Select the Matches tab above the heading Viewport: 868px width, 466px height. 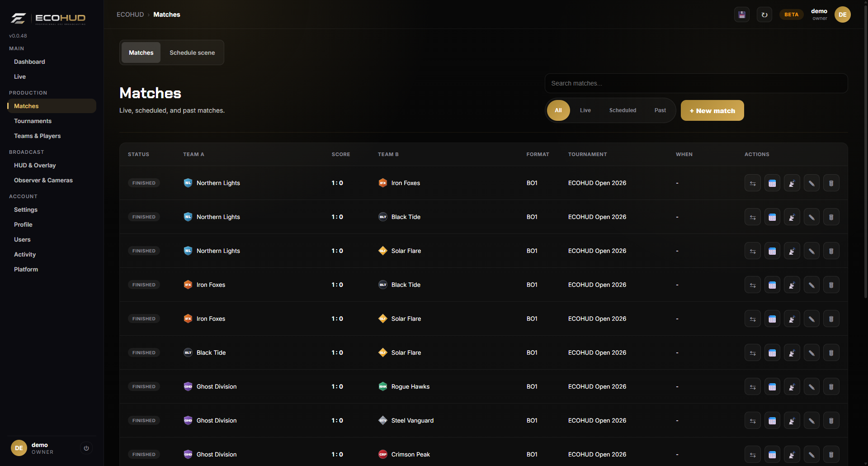[x=141, y=52]
